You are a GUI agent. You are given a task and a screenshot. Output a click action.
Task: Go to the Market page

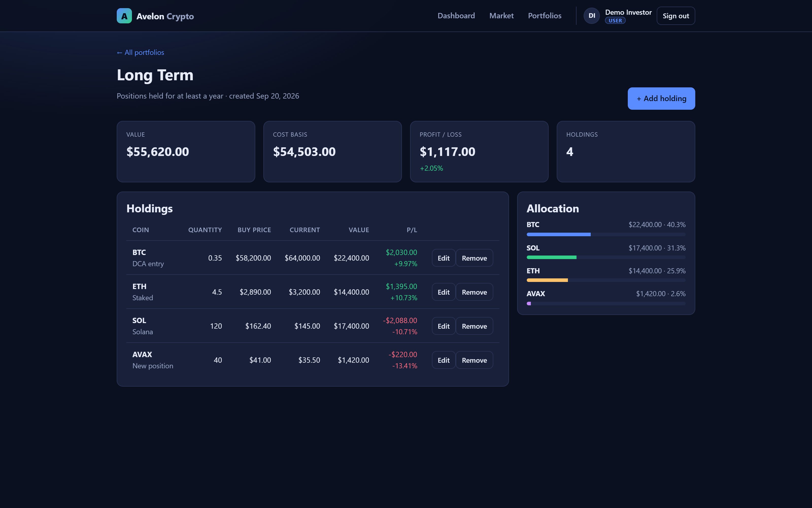[x=501, y=16]
